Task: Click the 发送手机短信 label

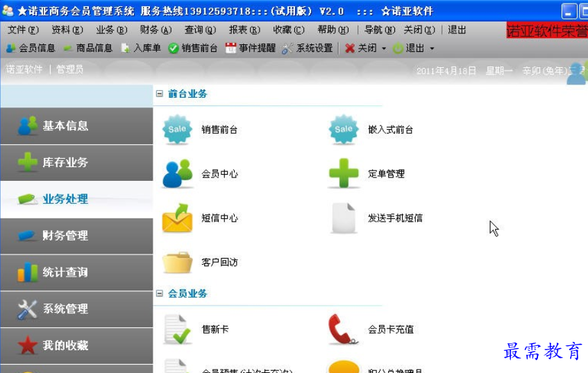Action: [x=395, y=218]
